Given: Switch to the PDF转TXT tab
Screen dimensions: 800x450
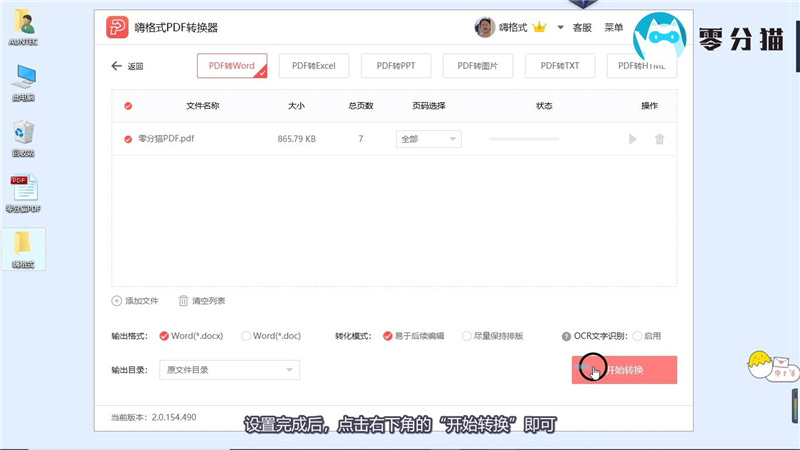Looking at the screenshot, I should coord(560,66).
